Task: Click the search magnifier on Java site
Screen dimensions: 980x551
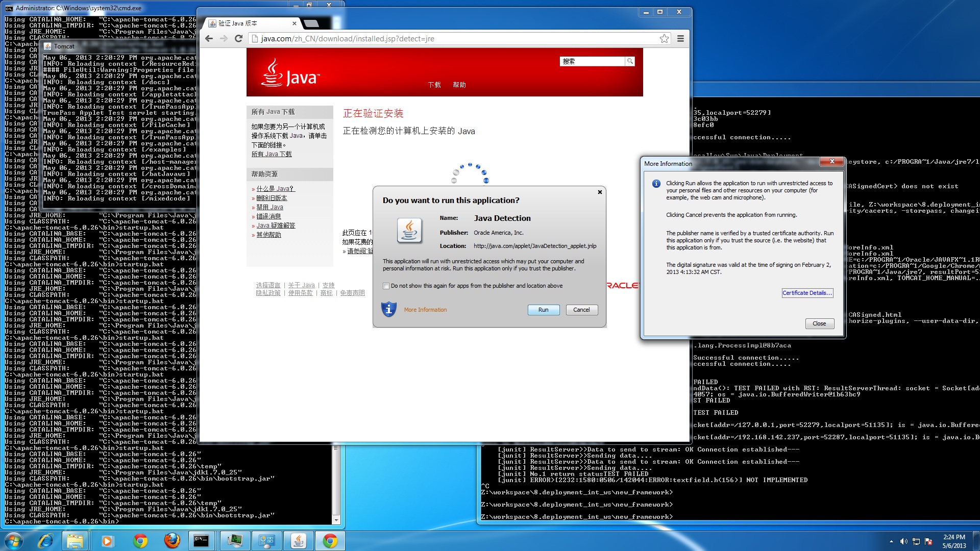Action: [630, 61]
